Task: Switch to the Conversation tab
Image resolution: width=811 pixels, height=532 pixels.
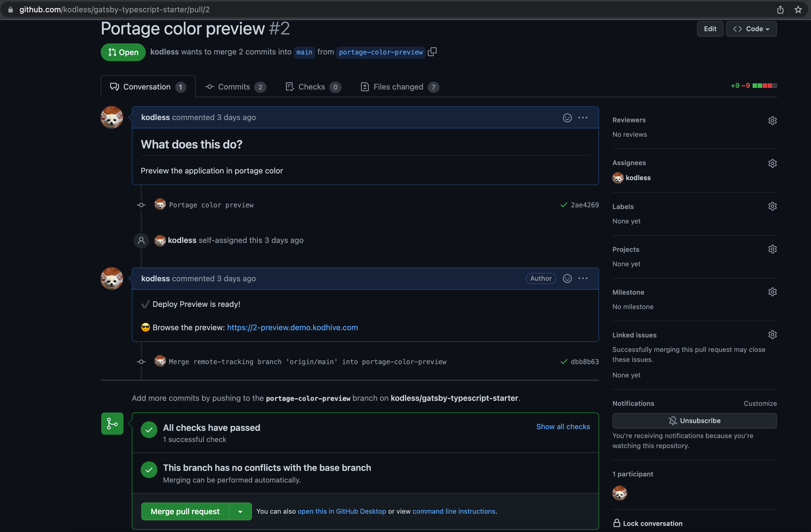Action: coord(148,87)
